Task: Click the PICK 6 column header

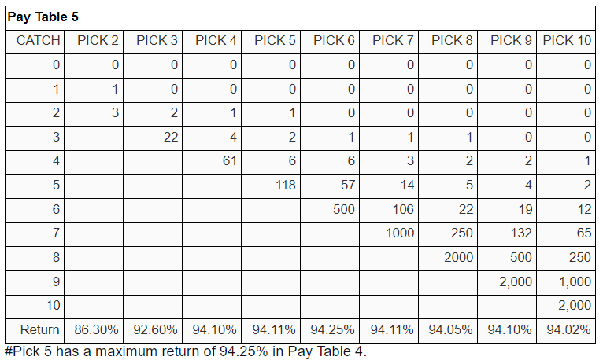Action: click(334, 40)
